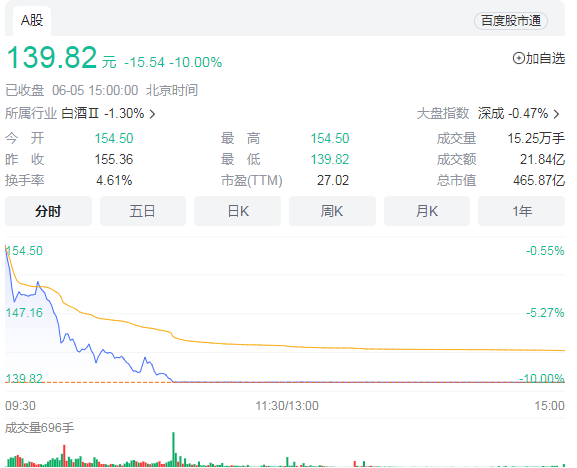Switch to the 周K chart tab
Image resolution: width=577 pixels, height=468 pixels.
332,211
